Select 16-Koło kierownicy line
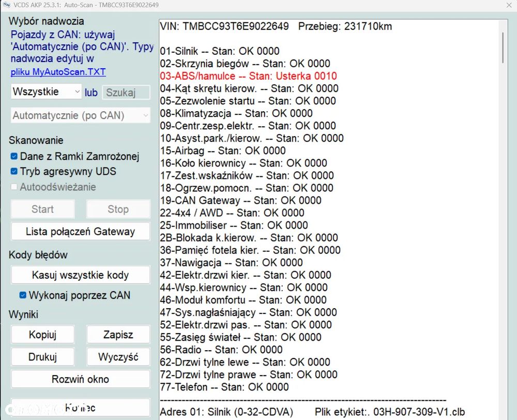This screenshot has width=517, height=420. click(244, 163)
